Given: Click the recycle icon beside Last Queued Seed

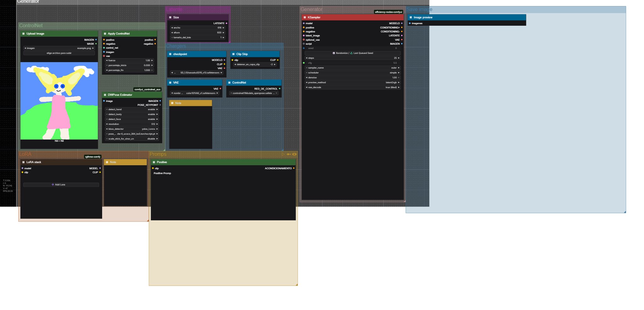Looking at the screenshot, I should click(352, 53).
